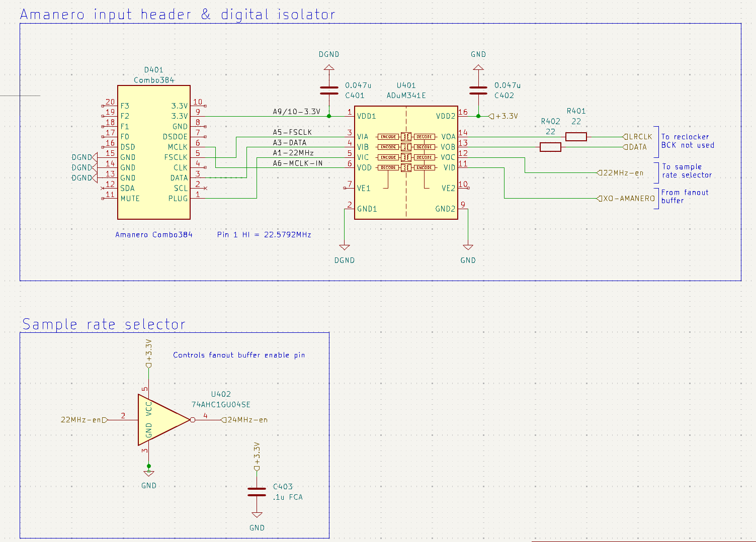The image size is (756, 542).
Task: Click the DGND label at pin 15
Action: tap(84, 157)
